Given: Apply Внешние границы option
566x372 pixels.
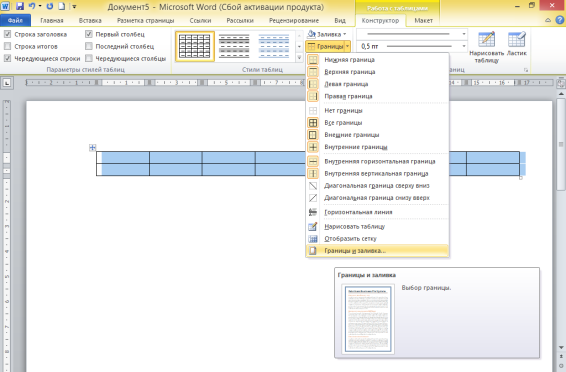Looking at the screenshot, I should (377, 135).
